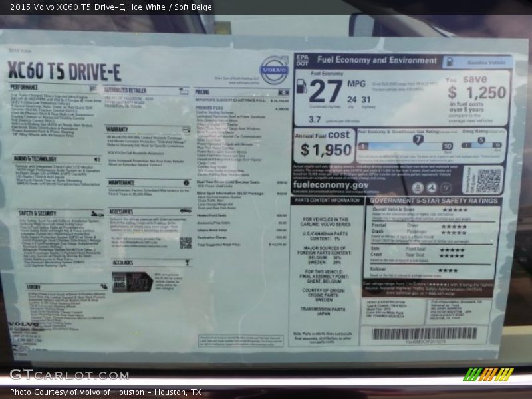The image size is (532, 399).
Task: Click the 31 highway MPG value
Action: pos(366,99)
